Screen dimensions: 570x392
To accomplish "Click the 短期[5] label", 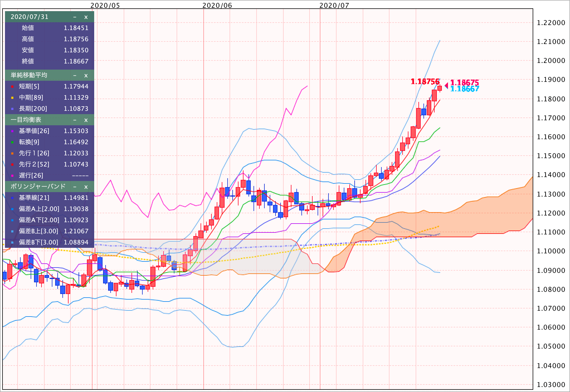I will click(x=29, y=87).
